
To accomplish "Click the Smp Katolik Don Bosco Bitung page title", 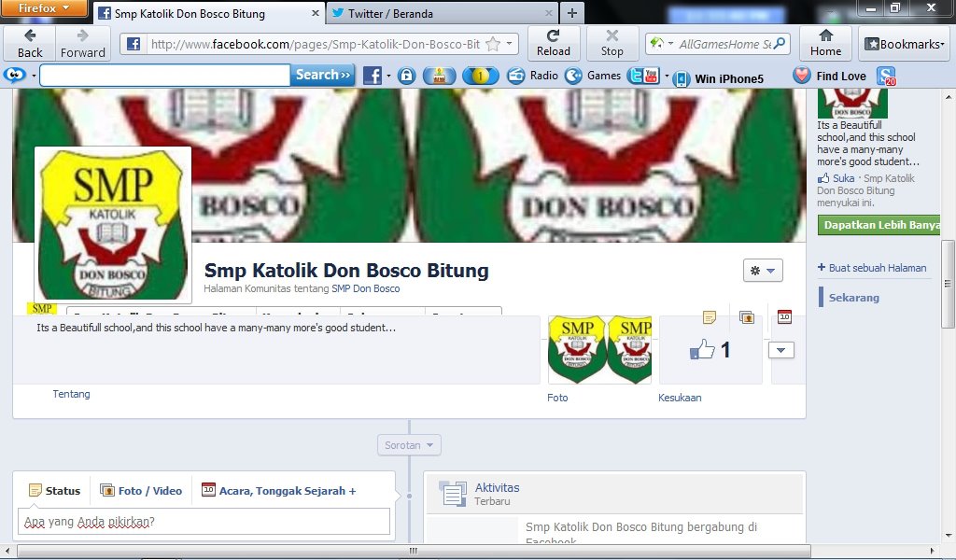I will coord(346,270).
